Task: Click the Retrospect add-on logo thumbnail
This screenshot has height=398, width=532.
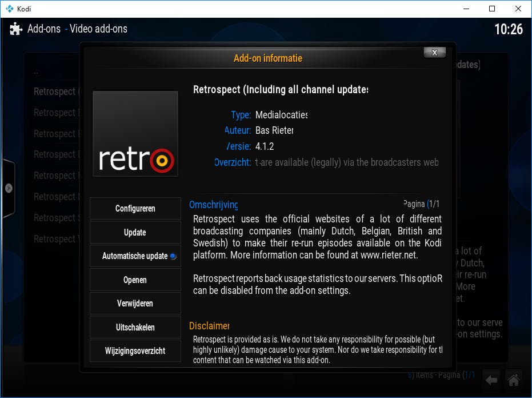Action: click(x=135, y=133)
